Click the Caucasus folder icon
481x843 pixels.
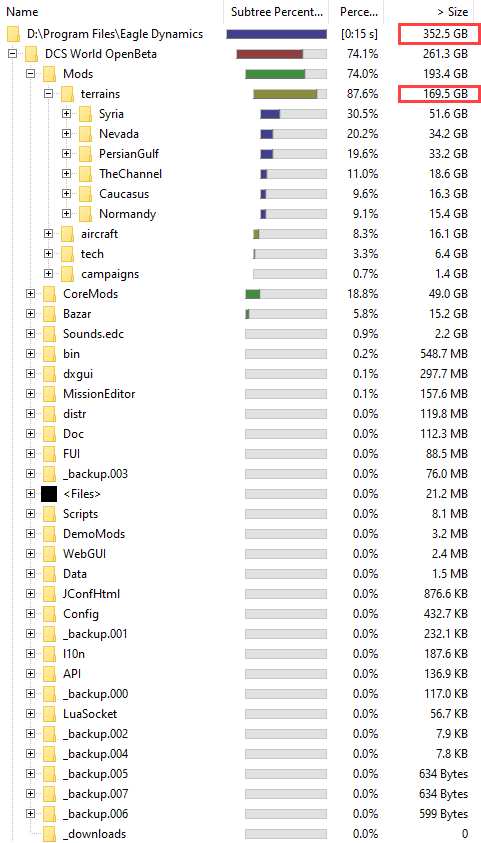click(x=85, y=194)
